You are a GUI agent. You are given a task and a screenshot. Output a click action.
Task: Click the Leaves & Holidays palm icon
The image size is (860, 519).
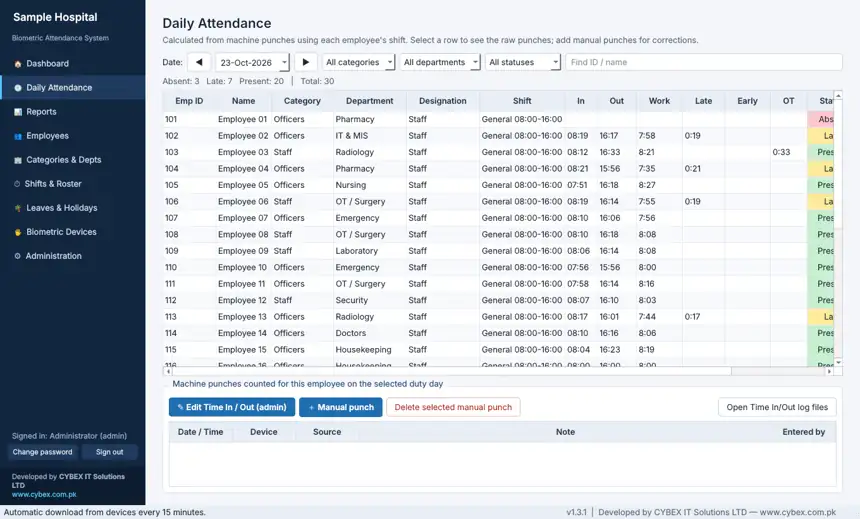tap(18, 208)
